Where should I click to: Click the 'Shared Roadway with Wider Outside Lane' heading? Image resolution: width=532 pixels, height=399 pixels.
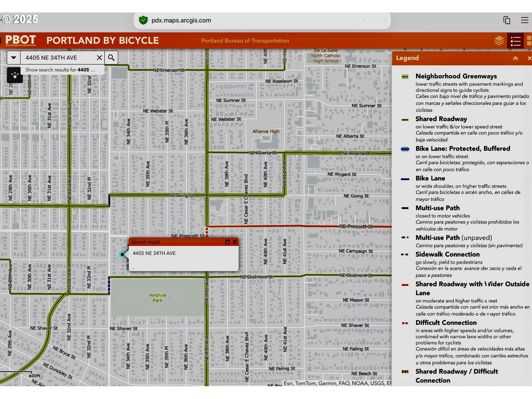point(472,288)
